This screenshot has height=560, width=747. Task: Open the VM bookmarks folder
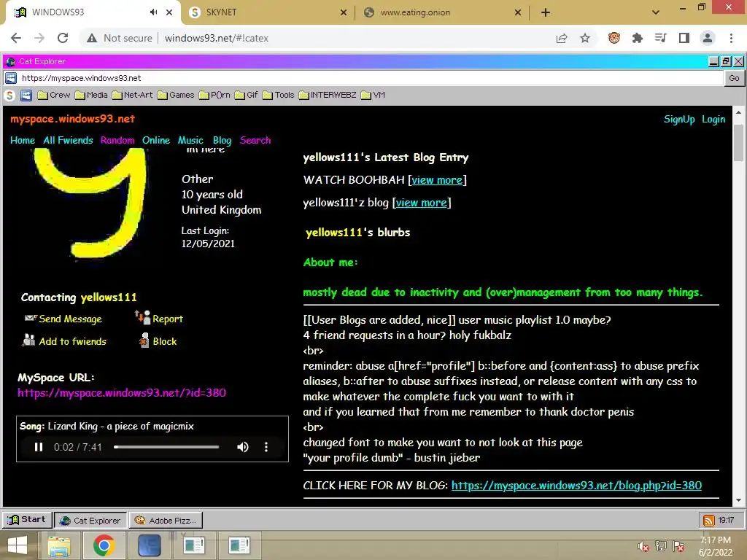pyautogui.click(x=373, y=96)
